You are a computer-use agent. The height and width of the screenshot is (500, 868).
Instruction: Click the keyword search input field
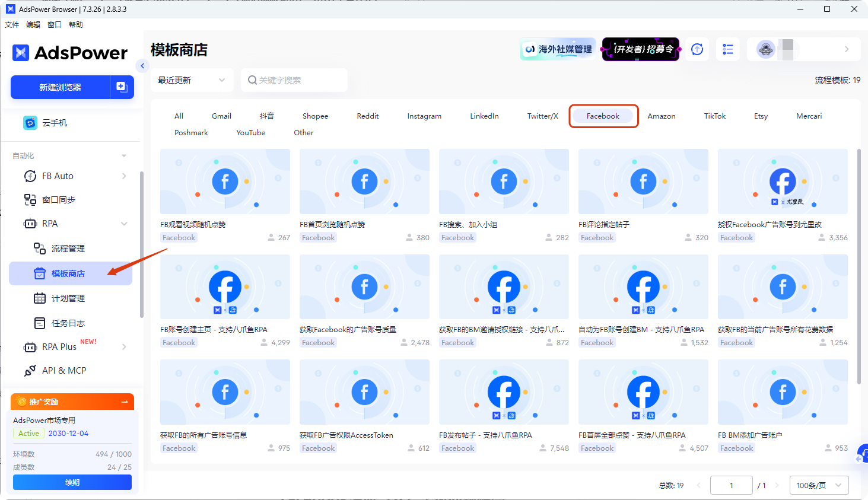(294, 79)
